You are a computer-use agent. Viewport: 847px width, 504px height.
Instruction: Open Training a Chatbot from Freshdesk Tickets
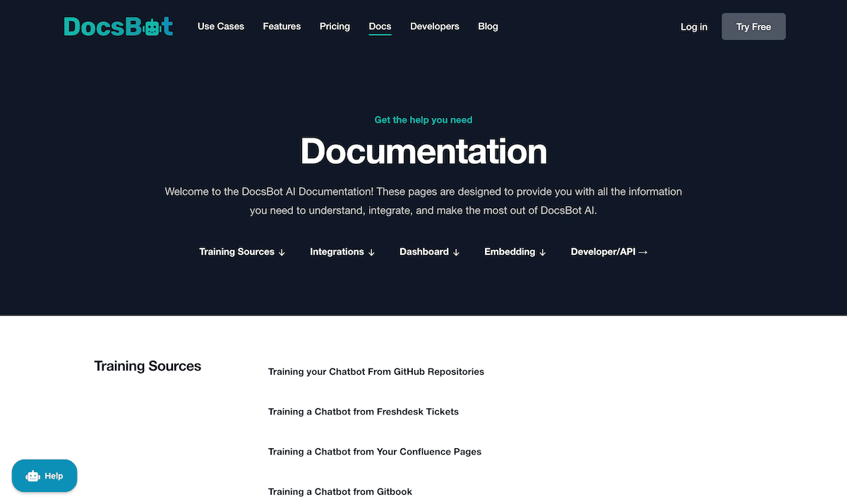tap(364, 412)
